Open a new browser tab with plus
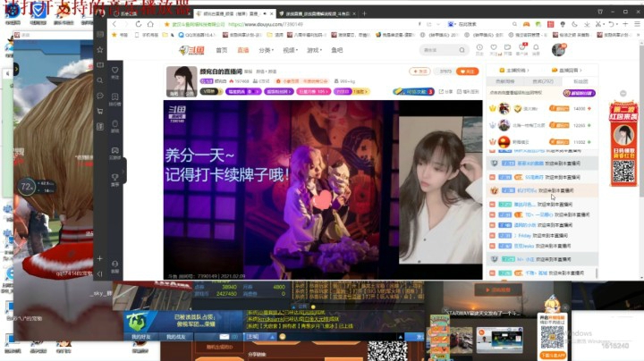 pos(364,13)
